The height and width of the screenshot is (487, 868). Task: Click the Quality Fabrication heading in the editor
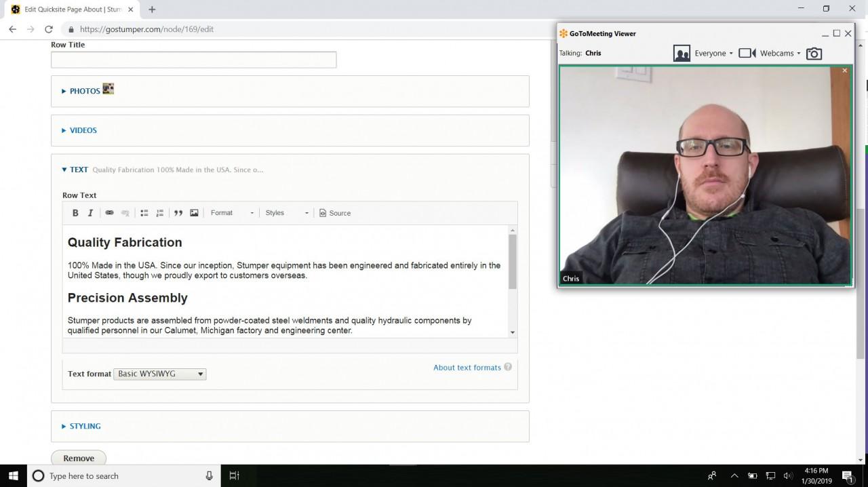click(x=125, y=242)
